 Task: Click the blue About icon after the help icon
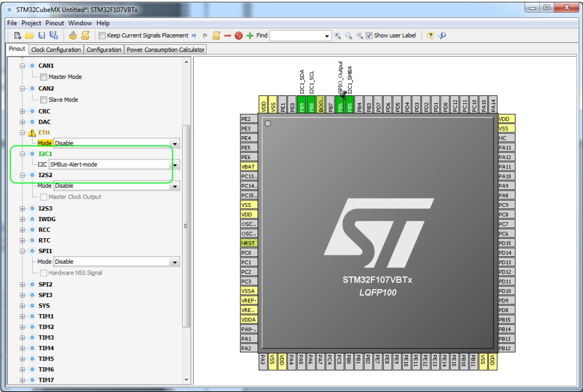[442, 36]
